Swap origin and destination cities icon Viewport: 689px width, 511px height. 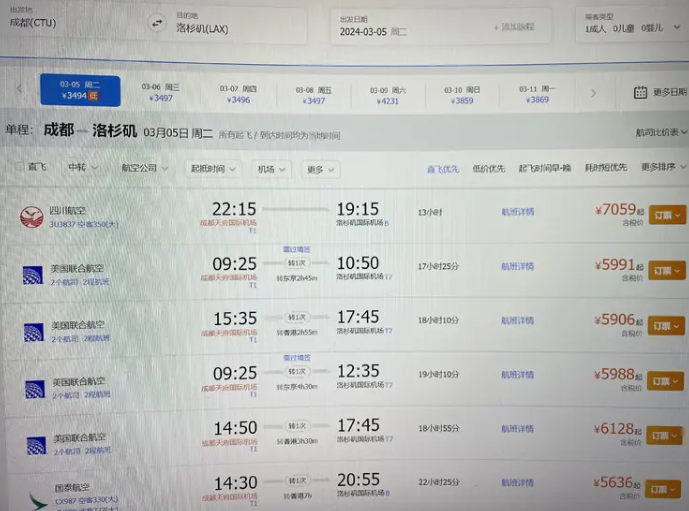[157, 23]
